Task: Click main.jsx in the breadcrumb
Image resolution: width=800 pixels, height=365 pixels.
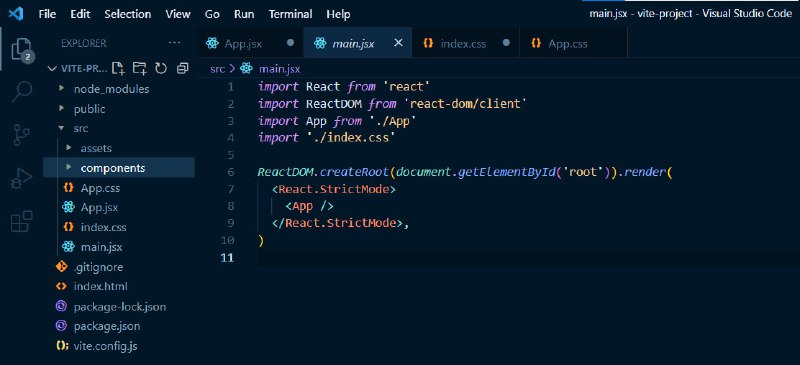Action: [280, 68]
